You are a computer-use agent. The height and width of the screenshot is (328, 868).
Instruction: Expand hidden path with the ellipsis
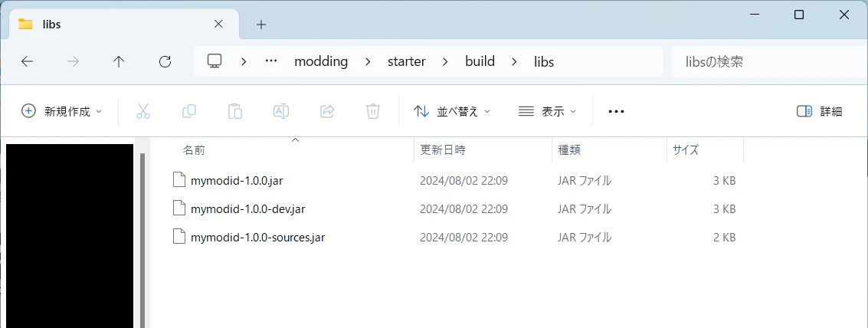point(270,61)
